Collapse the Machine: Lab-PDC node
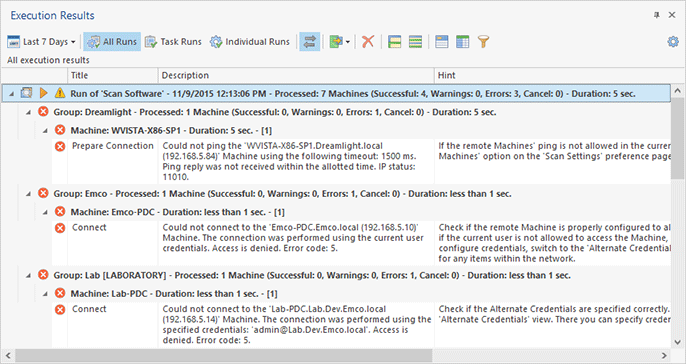Image resolution: width=686 pixels, height=364 pixels. coord(45,294)
